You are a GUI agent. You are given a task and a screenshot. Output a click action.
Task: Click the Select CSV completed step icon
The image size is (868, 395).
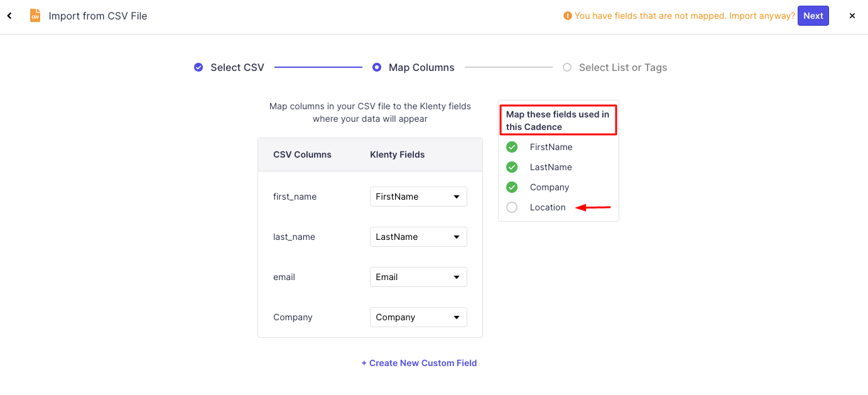[198, 67]
